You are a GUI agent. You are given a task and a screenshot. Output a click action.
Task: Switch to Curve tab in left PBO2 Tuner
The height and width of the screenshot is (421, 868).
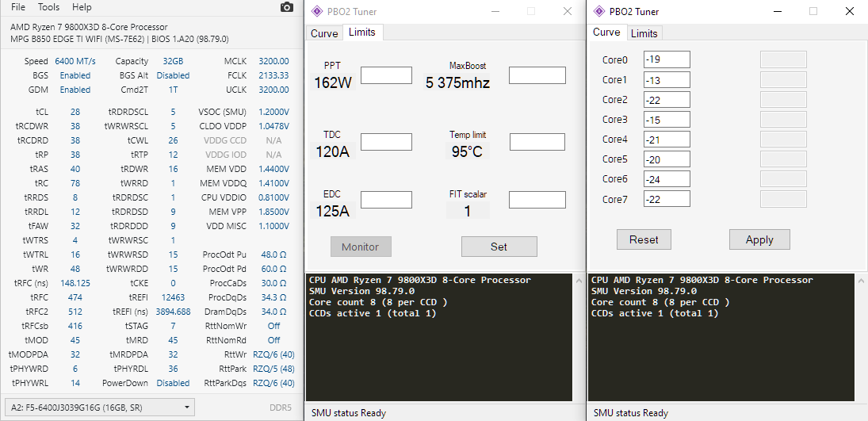(324, 33)
